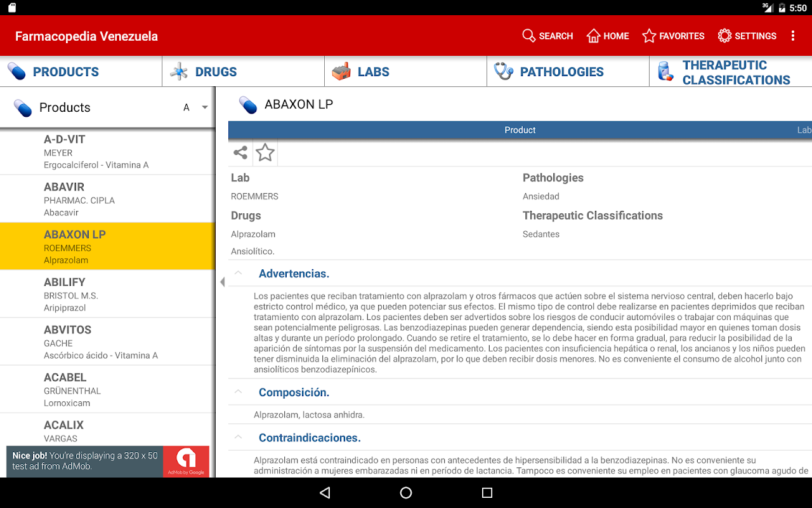Image resolution: width=812 pixels, height=508 pixels.
Task: Open Favorites in the top bar
Action: point(673,36)
